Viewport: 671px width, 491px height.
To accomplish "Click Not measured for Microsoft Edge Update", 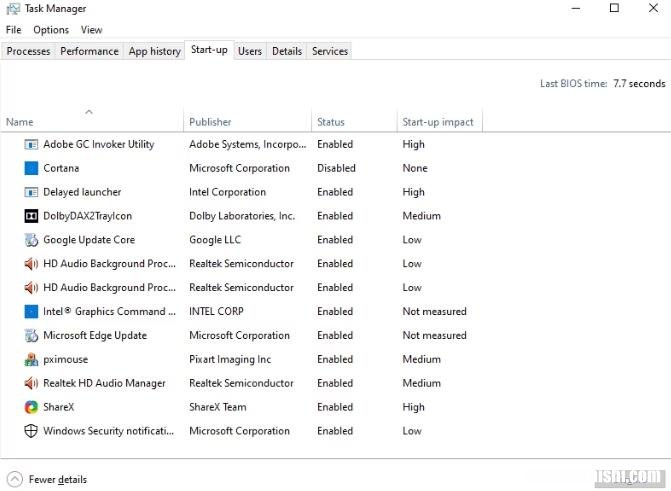I will coord(434,336).
